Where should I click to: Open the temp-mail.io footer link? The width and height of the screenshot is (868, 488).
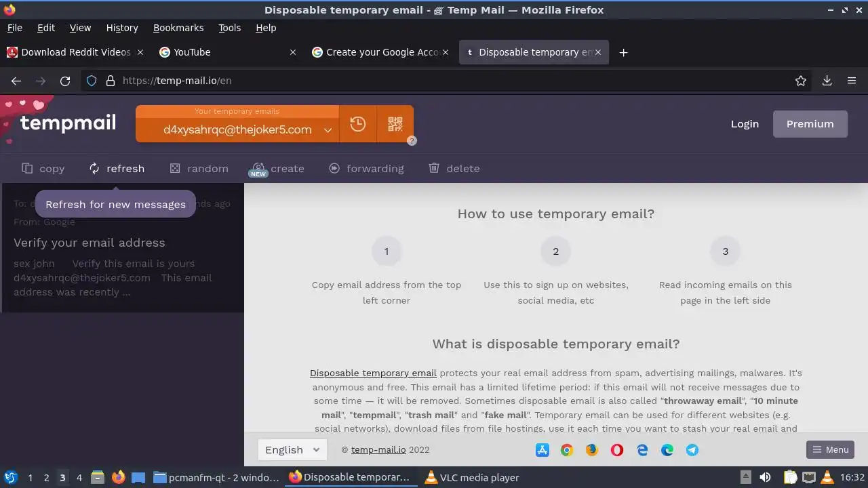[x=378, y=450]
